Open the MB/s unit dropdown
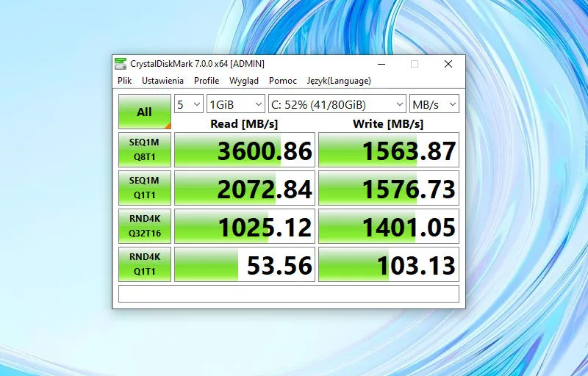This screenshot has width=588, height=376. pos(434,104)
